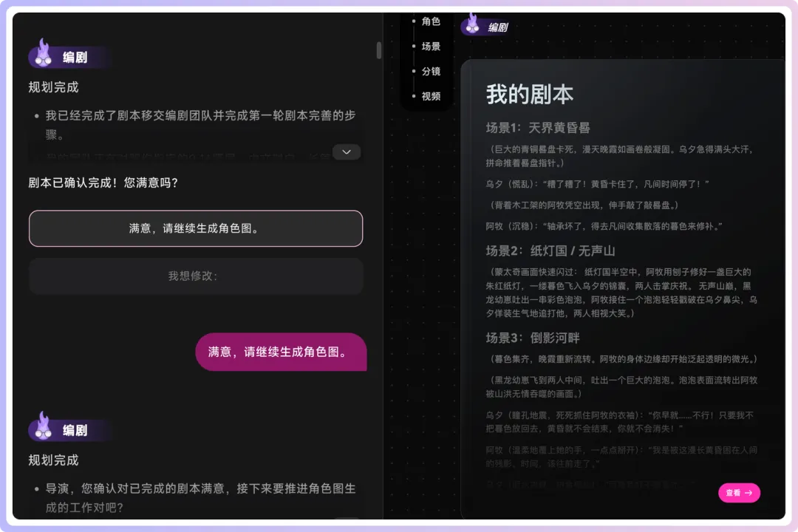The image size is (798, 532).
Task: Select 分镜 from the step list
Action: point(431,71)
